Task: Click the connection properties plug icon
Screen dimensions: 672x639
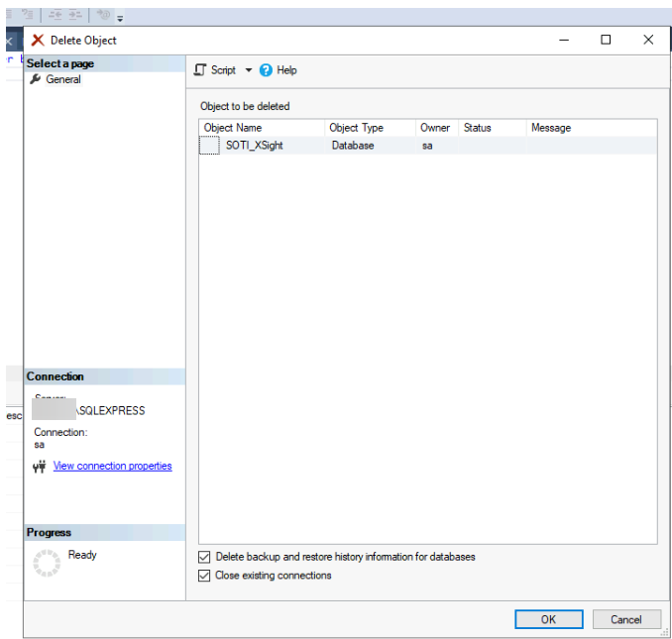Action: coord(39,466)
